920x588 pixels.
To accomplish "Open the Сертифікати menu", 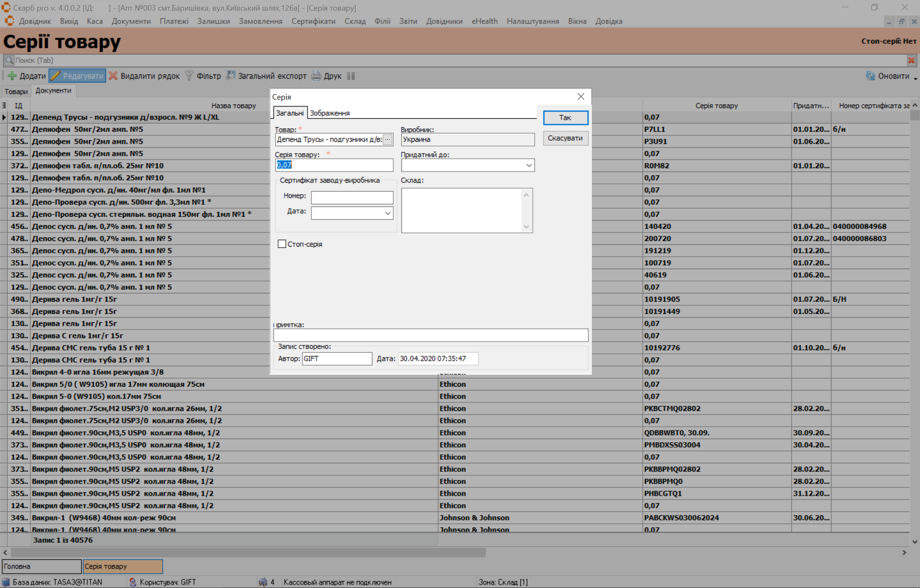I will tap(313, 21).
